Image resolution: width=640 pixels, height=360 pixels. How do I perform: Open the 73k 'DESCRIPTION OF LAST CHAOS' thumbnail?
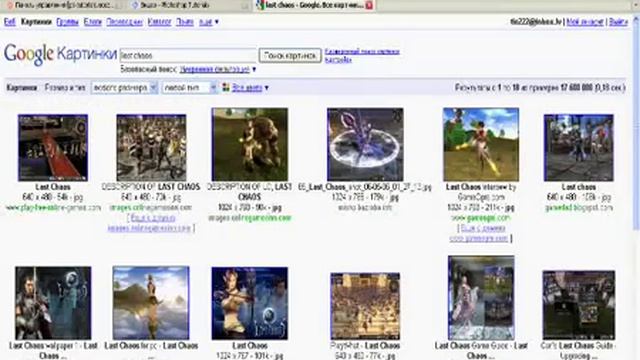[151, 148]
